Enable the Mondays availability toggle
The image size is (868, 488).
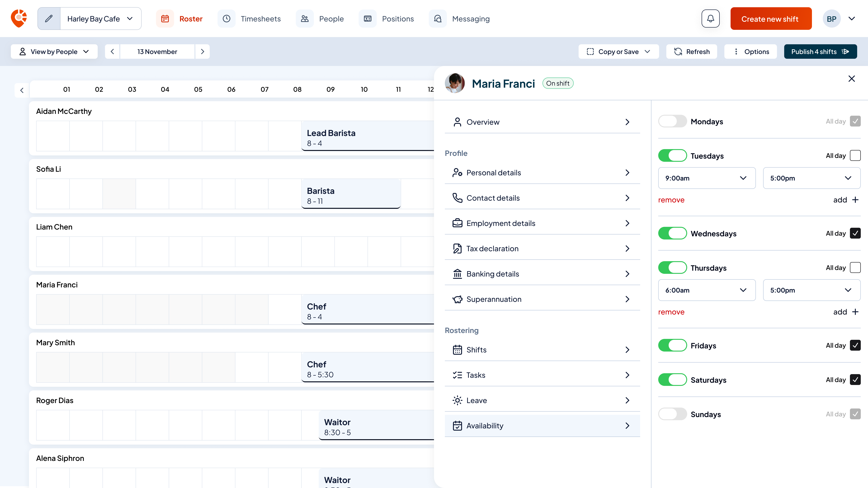point(673,121)
